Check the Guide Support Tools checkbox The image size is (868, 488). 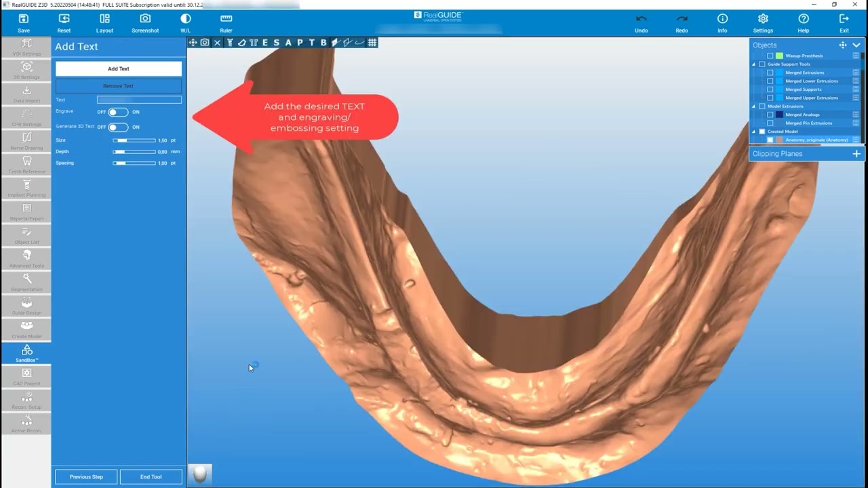(x=762, y=64)
